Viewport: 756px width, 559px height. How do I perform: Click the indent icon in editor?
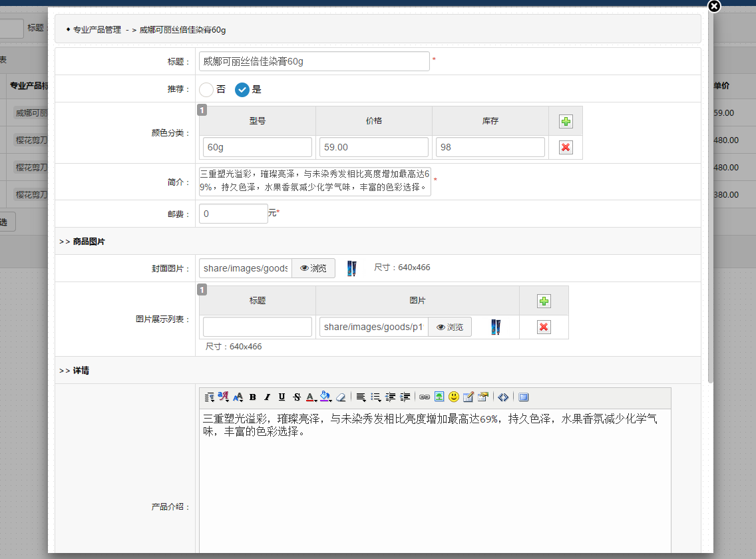click(405, 397)
